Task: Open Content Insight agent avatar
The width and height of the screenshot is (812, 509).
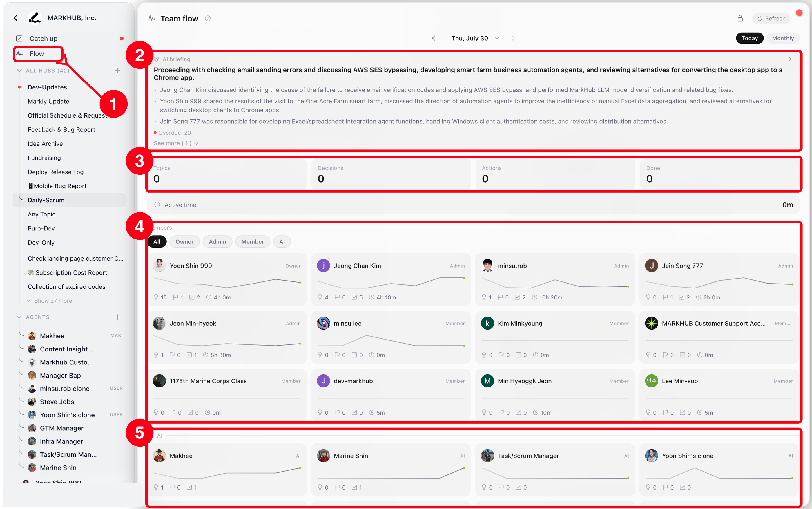Action: [x=32, y=349]
